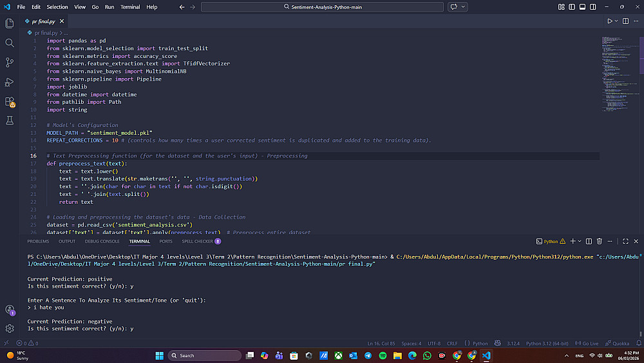Open the Testing flask icon view
Image resolution: width=644 pixels, height=363 pixels.
(10, 121)
